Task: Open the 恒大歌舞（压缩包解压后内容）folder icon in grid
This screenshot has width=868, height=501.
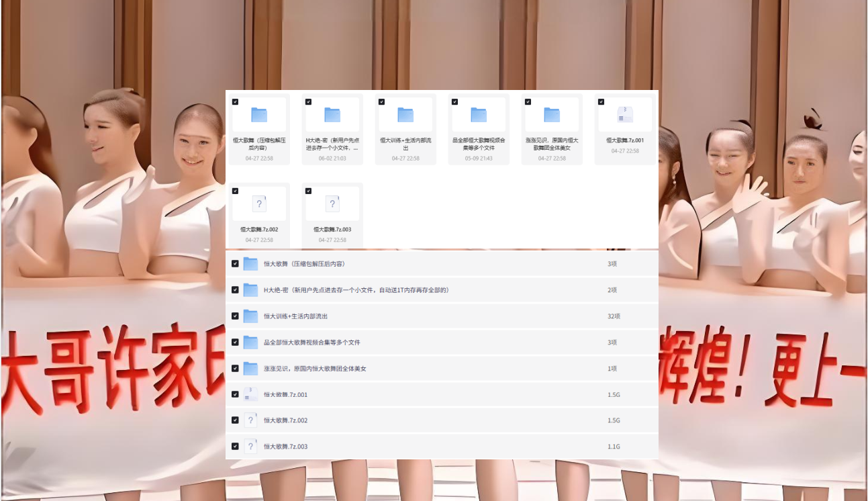Action: coord(259,114)
